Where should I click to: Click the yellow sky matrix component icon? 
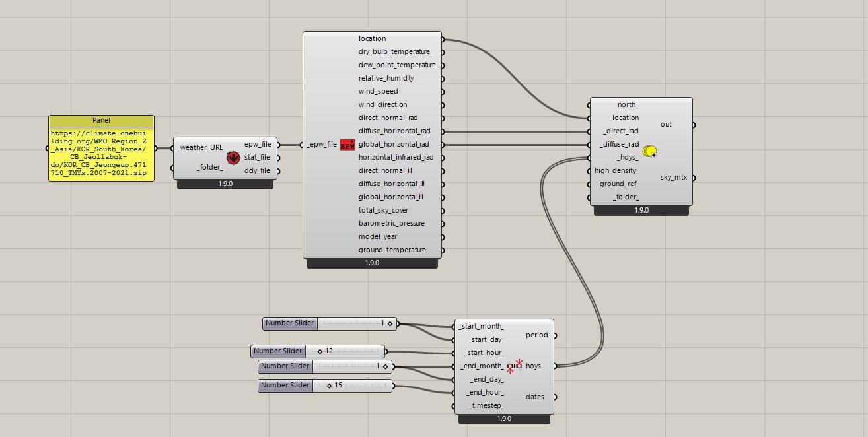pos(649,151)
